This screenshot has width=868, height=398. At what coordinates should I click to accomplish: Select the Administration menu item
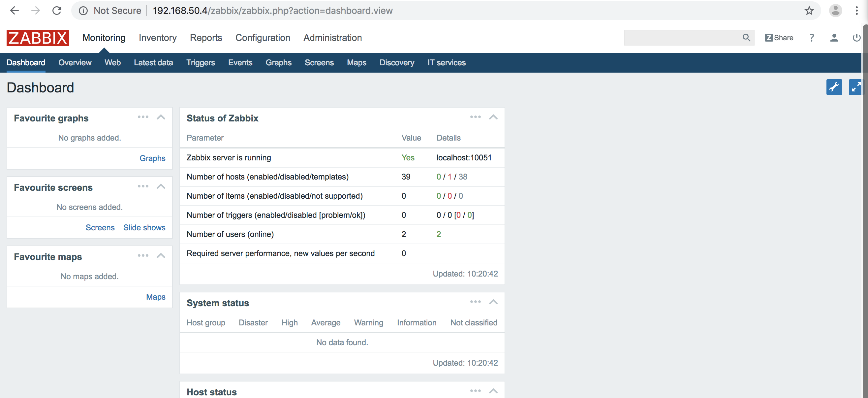pos(333,38)
